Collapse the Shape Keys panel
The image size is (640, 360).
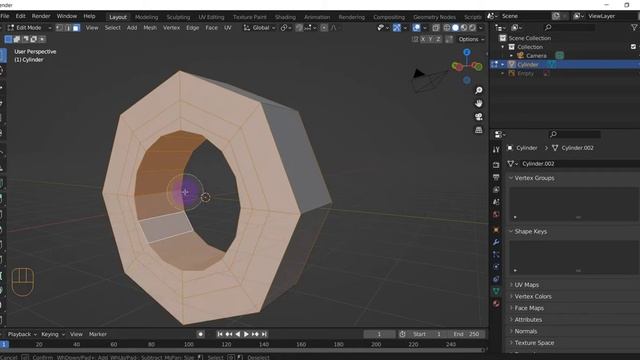coord(531,231)
